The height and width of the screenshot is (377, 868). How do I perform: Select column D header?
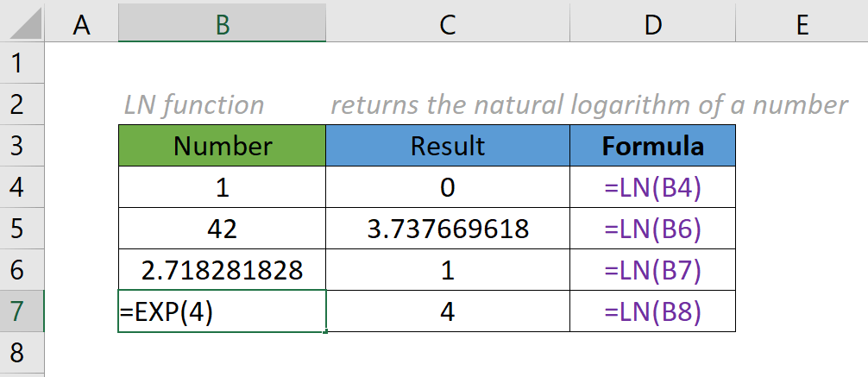coord(652,26)
